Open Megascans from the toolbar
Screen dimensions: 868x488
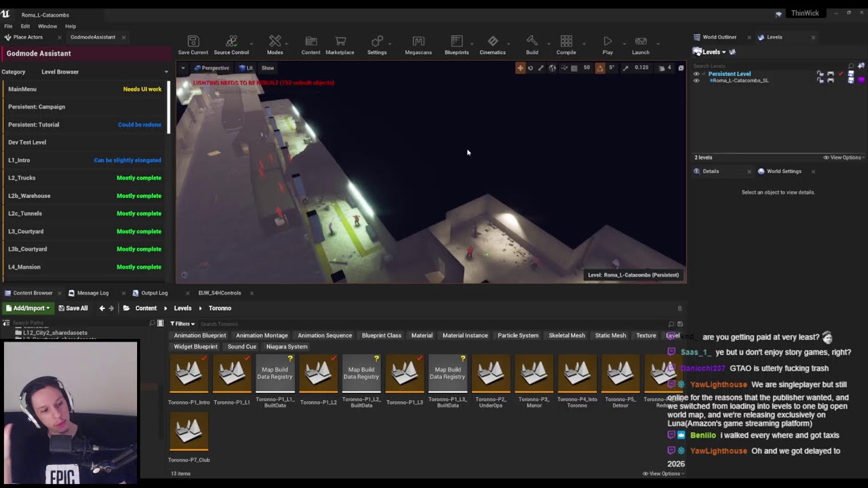coord(418,45)
